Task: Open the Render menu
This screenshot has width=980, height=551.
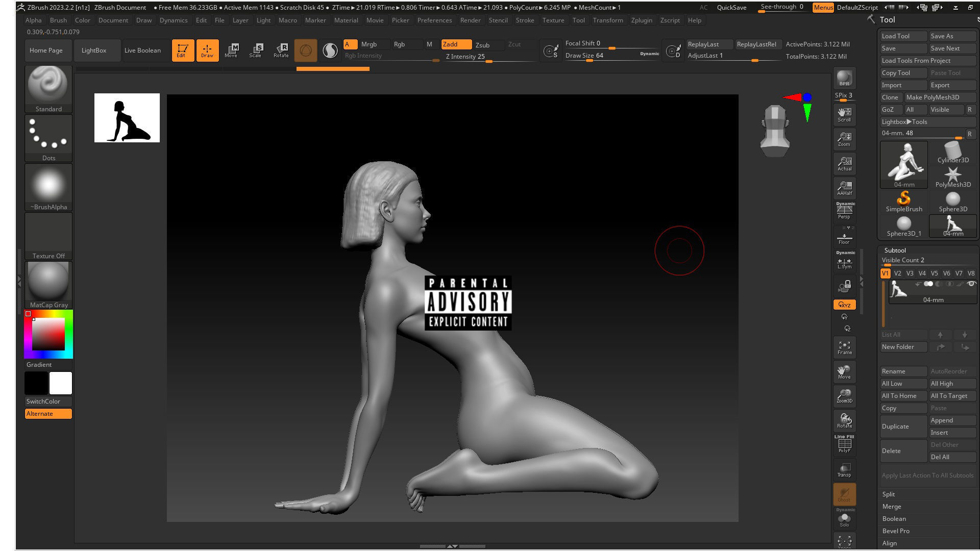Action: click(470, 20)
